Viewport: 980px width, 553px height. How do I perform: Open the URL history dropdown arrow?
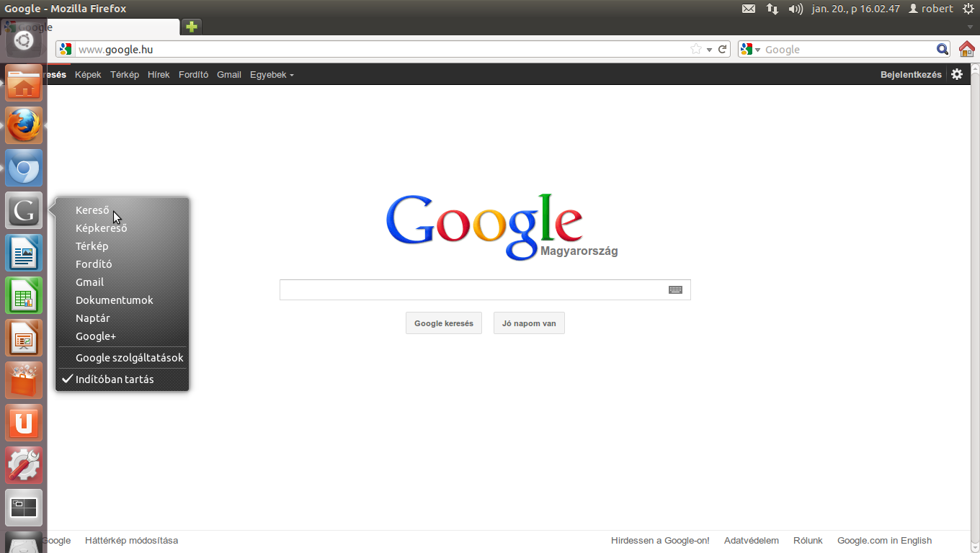(709, 50)
